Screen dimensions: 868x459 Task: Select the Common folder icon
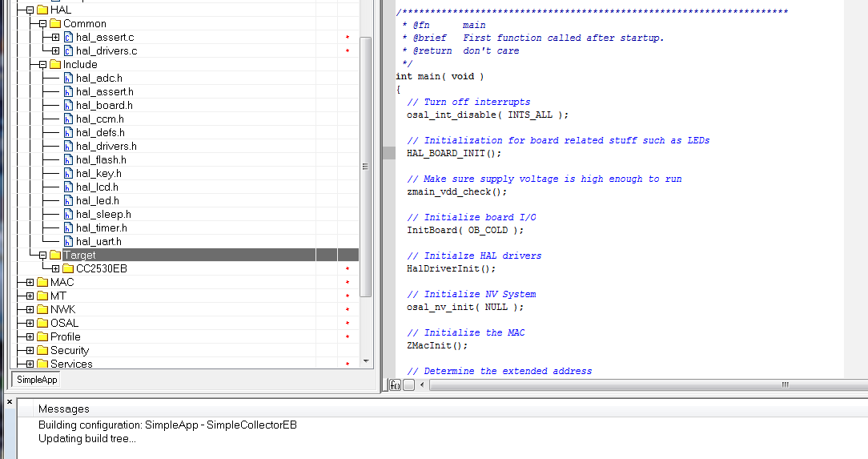click(55, 24)
